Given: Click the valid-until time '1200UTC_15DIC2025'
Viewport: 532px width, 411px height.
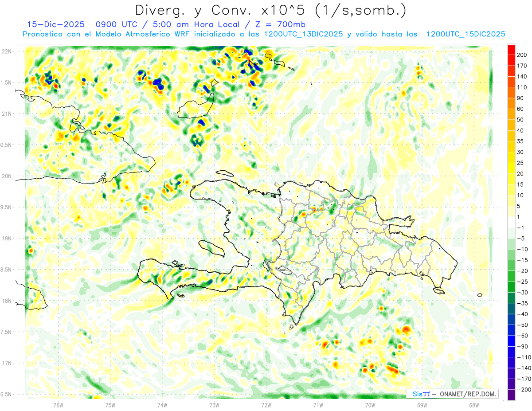Looking at the screenshot, I should [x=465, y=34].
